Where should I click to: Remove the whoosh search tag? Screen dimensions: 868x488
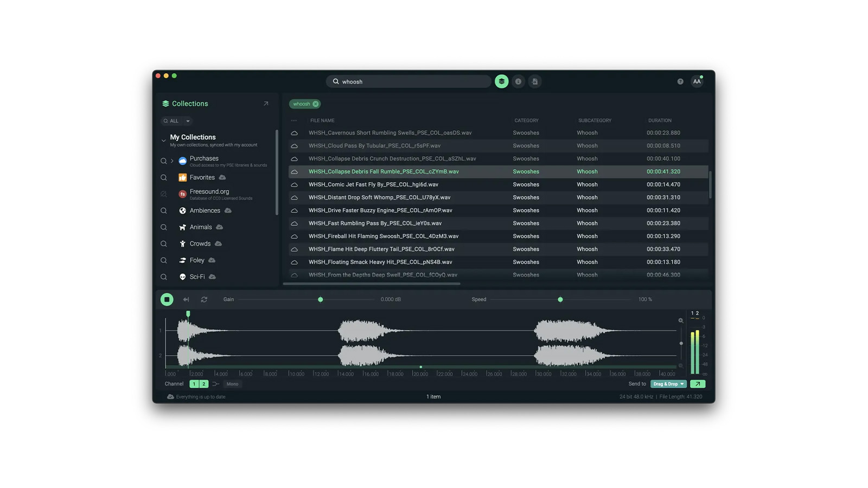(316, 104)
